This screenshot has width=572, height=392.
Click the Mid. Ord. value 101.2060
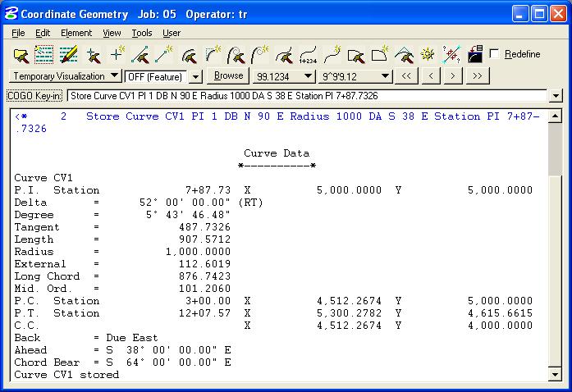pyautogui.click(x=204, y=289)
